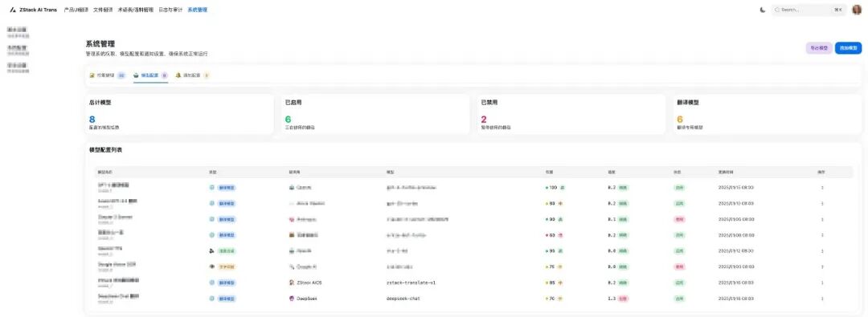Click the ⌘K shortcut badge in search
The height and width of the screenshot is (317, 868).
pos(838,10)
